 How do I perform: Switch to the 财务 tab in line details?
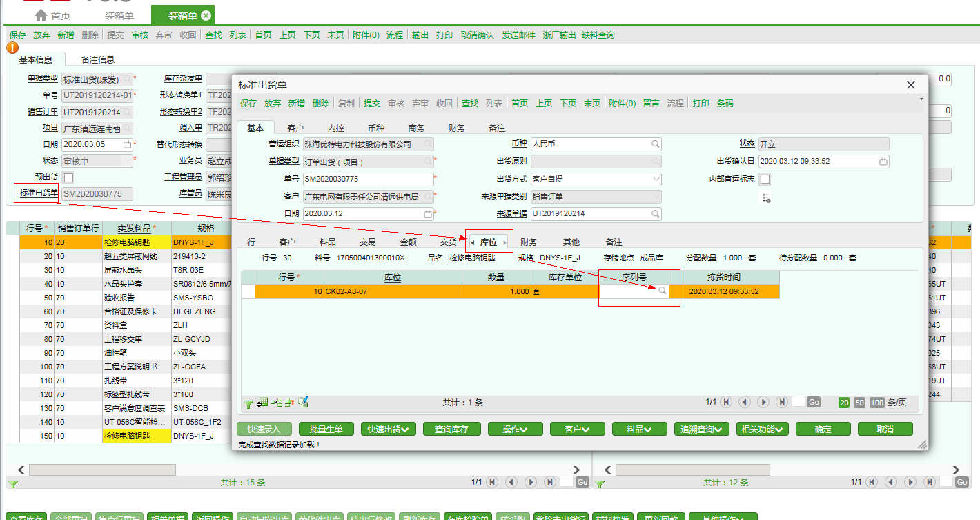(x=529, y=242)
